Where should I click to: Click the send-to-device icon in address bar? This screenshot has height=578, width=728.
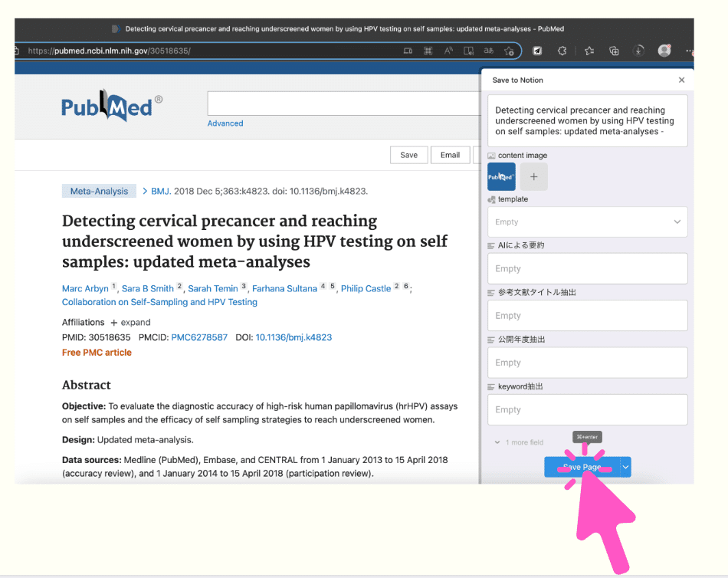408,51
